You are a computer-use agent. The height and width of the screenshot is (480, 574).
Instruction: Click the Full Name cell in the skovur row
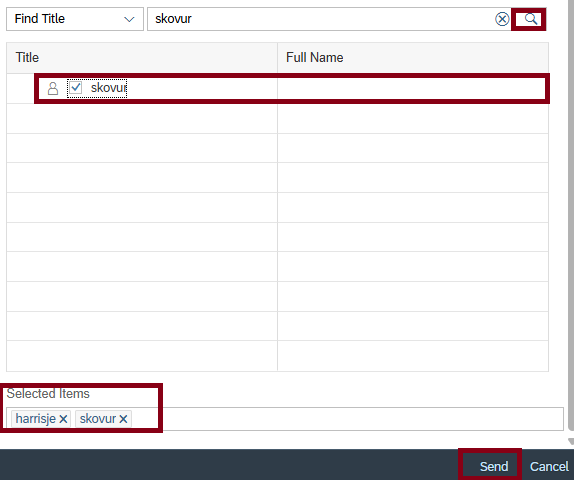pyautogui.click(x=413, y=88)
